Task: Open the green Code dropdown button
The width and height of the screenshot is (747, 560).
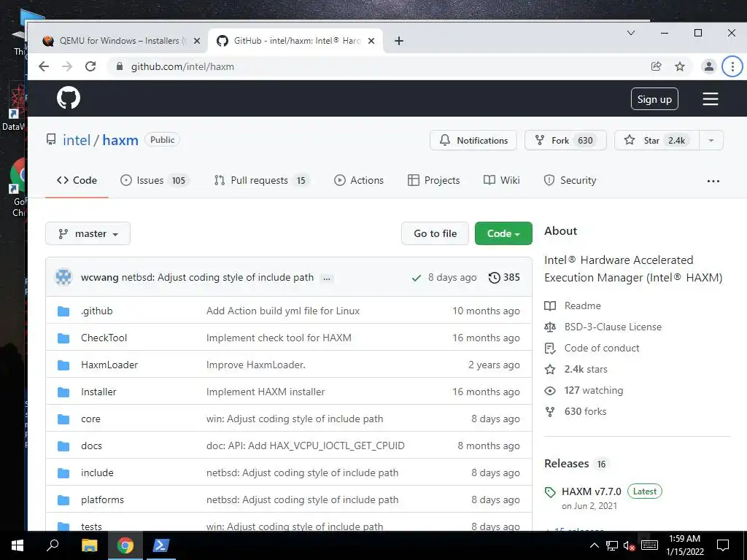Action: 503,233
